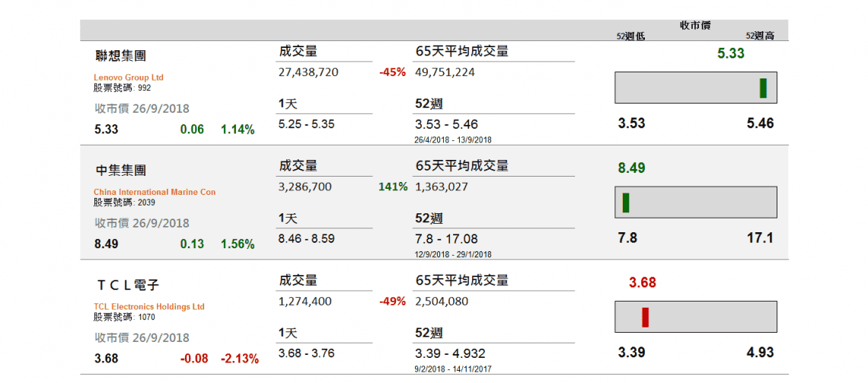
Task: Click the -2.13% change for TCL電子
Action: (x=240, y=359)
